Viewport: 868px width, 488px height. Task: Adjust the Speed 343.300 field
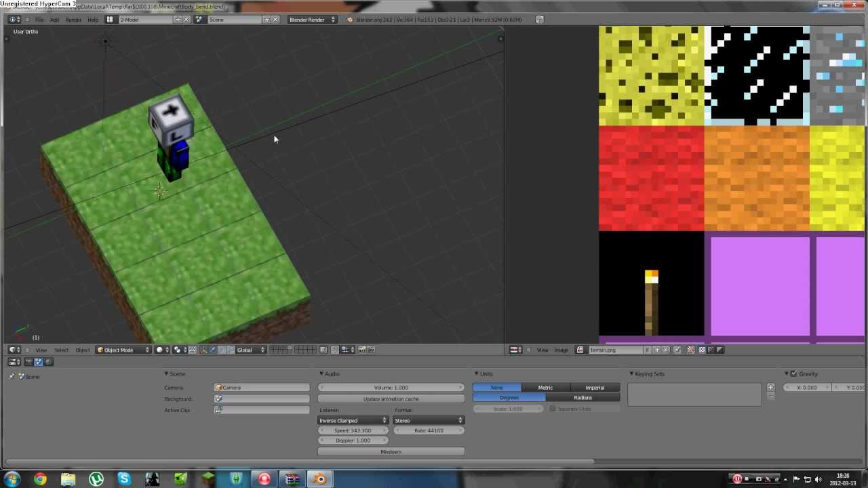[x=353, y=430]
